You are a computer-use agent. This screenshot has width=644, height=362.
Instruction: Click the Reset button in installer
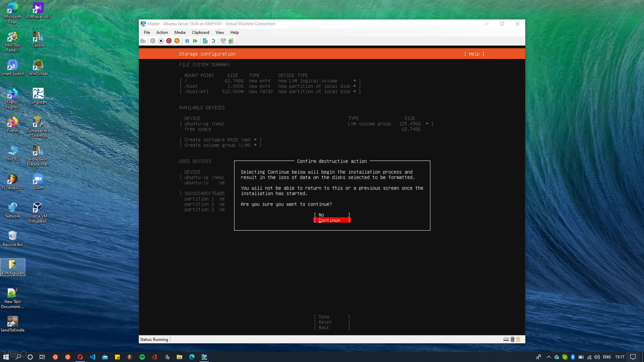[332, 323]
